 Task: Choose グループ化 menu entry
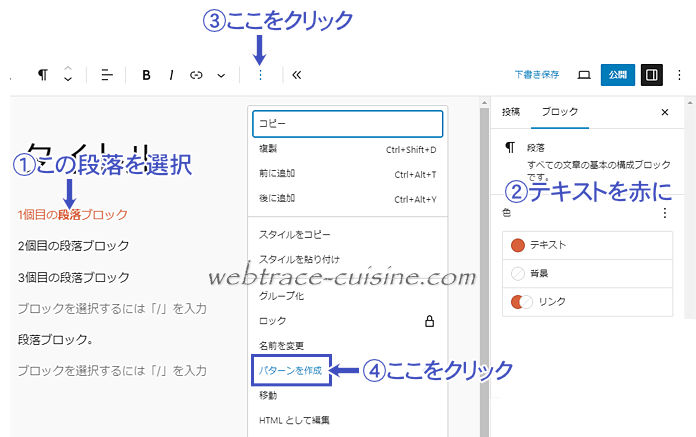click(347, 296)
